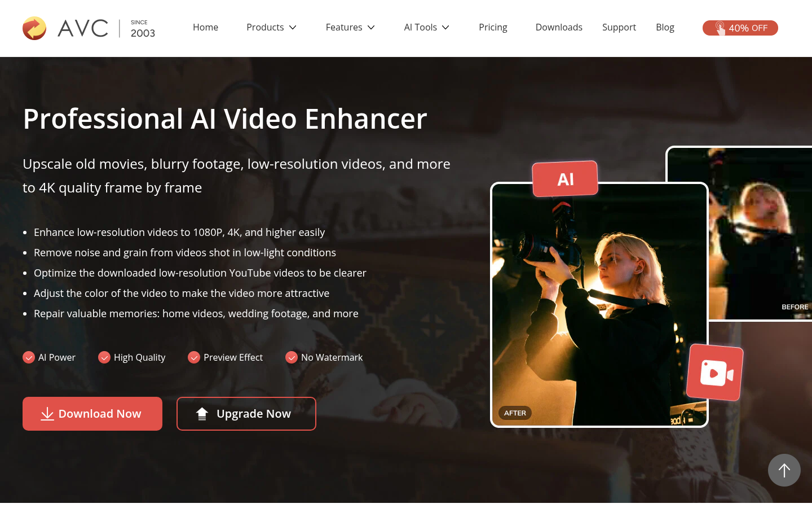Click the Upgrade Now button
Screen dimensions: 812x508
(246, 414)
